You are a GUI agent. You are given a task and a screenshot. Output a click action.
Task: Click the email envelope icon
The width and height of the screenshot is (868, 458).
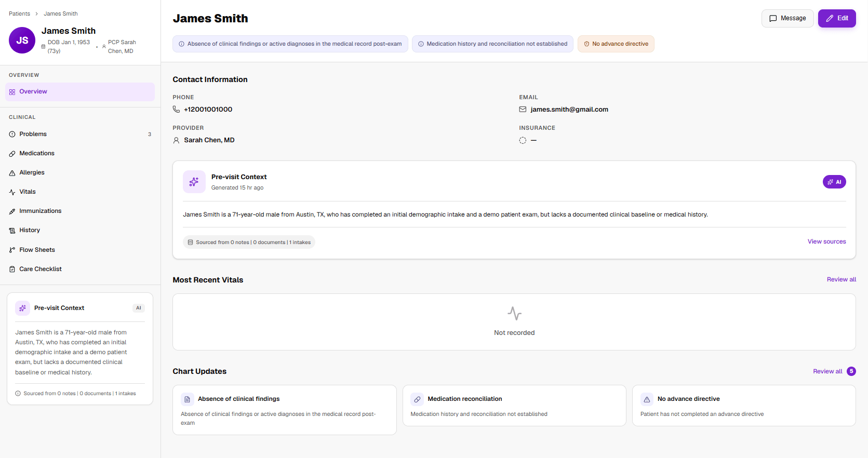pos(523,110)
